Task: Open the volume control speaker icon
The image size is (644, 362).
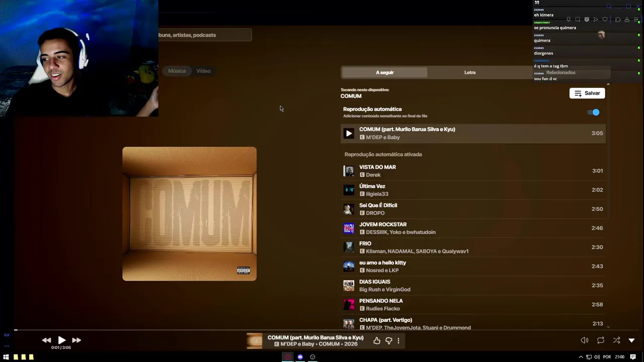Action: (585, 340)
